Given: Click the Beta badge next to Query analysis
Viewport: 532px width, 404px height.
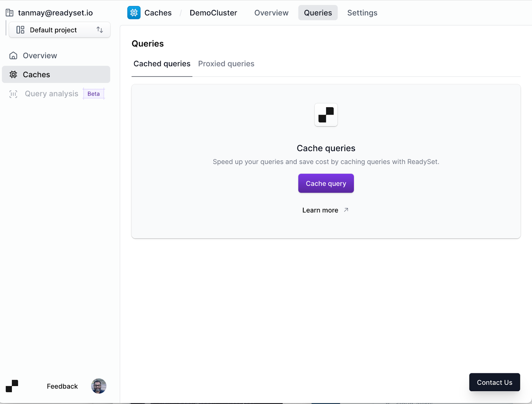Looking at the screenshot, I should pos(94,94).
